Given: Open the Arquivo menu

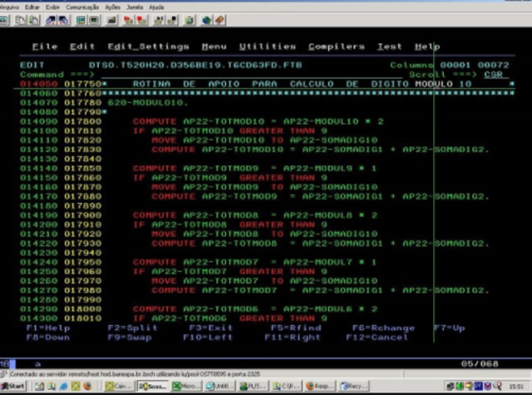Looking at the screenshot, I should pos(9,7).
